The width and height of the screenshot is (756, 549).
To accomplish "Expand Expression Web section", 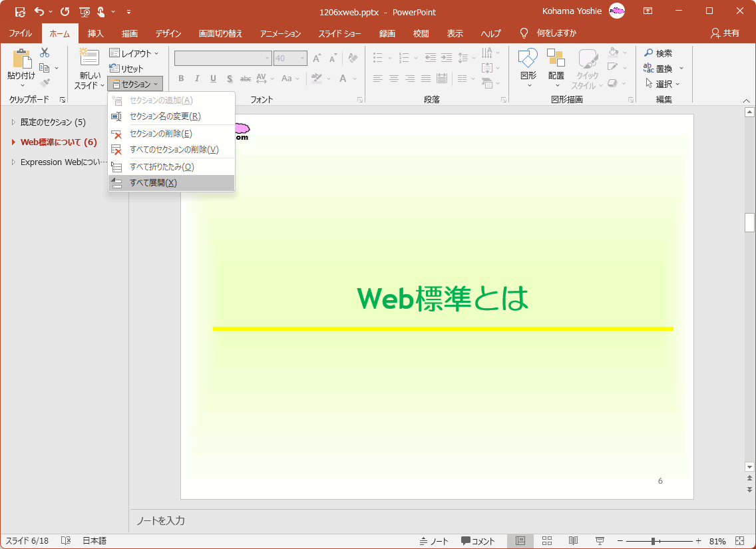I will pos(13,162).
